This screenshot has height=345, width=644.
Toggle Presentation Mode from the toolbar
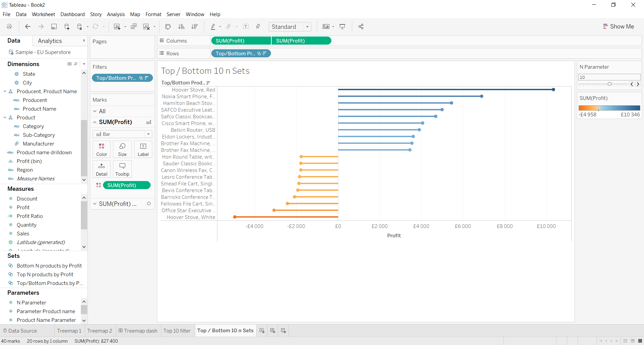click(342, 27)
